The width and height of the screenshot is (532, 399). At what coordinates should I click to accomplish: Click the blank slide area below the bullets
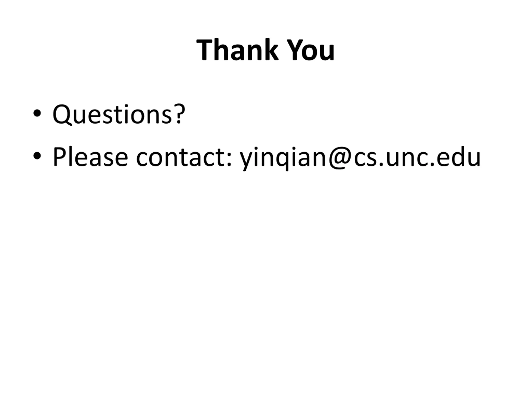click(x=266, y=277)
